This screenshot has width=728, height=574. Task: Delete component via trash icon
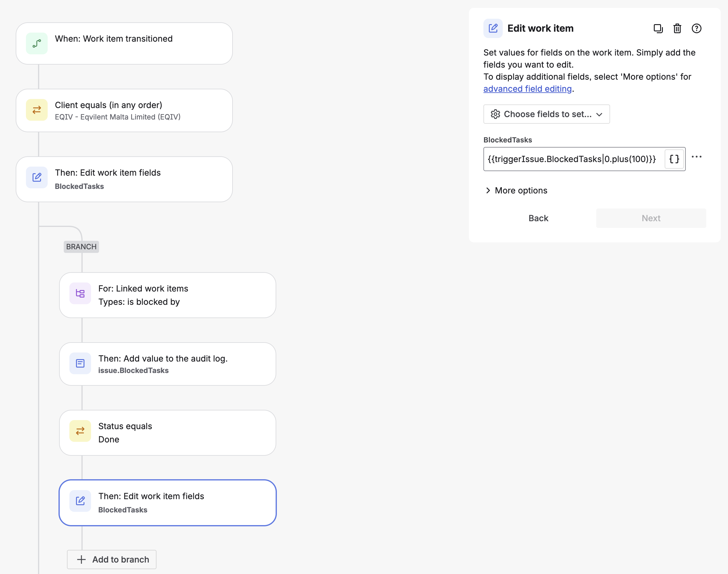tap(677, 29)
